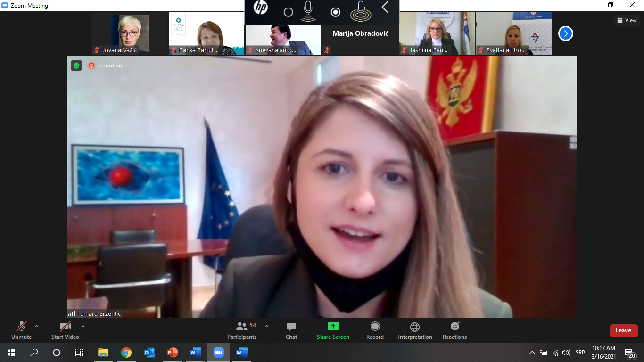Screen dimensions: 644x362
Task: Open the View layout menu
Action: tap(627, 20)
